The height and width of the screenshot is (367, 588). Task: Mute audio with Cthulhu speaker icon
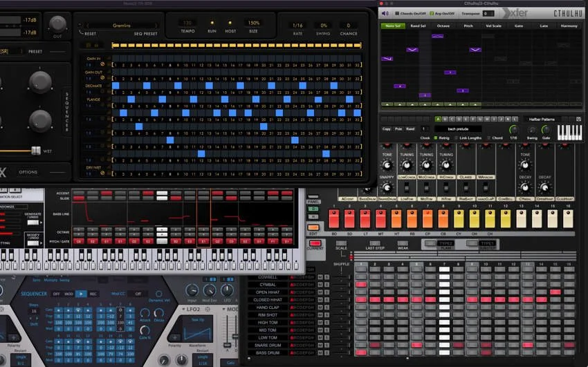click(385, 14)
